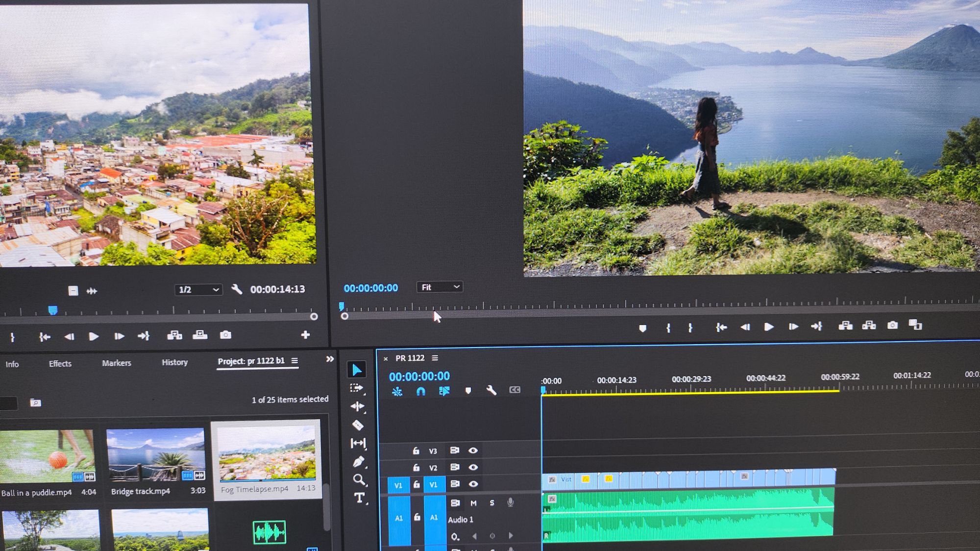Solo the Audio 1 track

(492, 503)
